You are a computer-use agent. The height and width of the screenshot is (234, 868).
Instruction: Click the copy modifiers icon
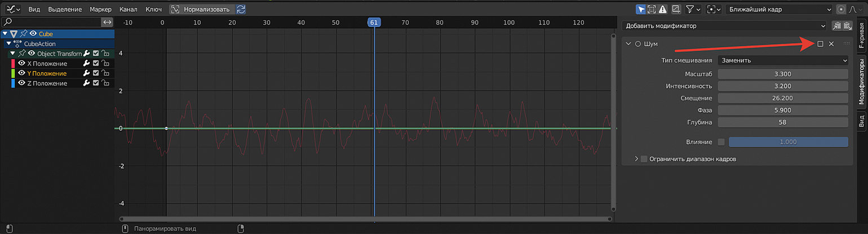(837, 26)
